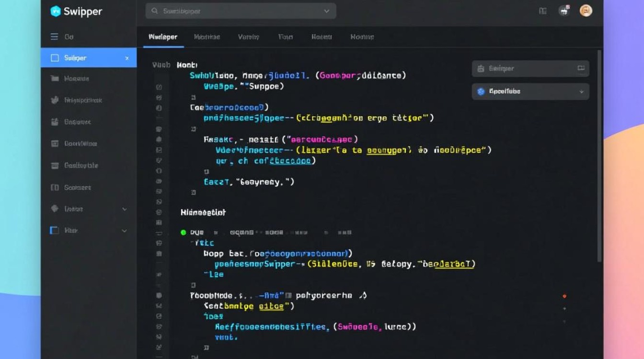Click the editor's vertical scrollbar

click(599, 156)
